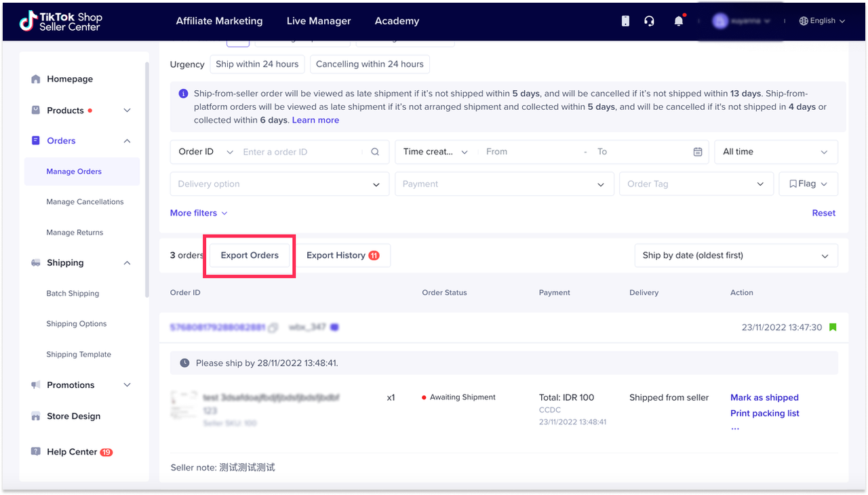Go to Manage Returns in sidebar

coord(75,233)
